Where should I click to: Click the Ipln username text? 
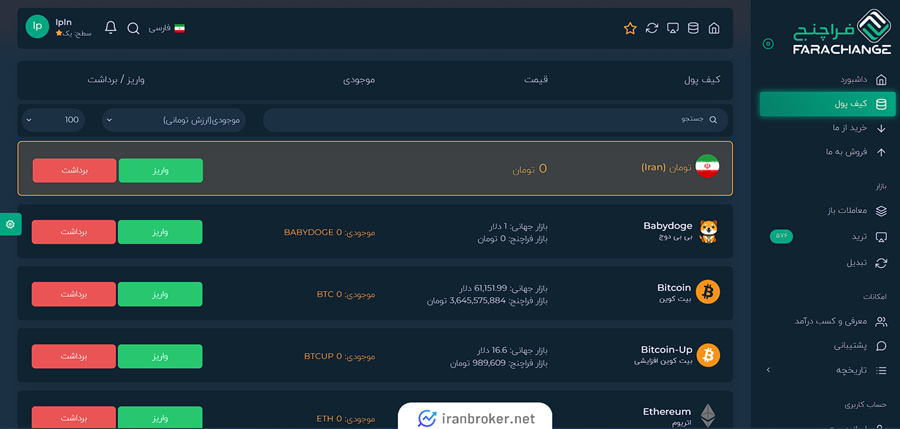64,22
